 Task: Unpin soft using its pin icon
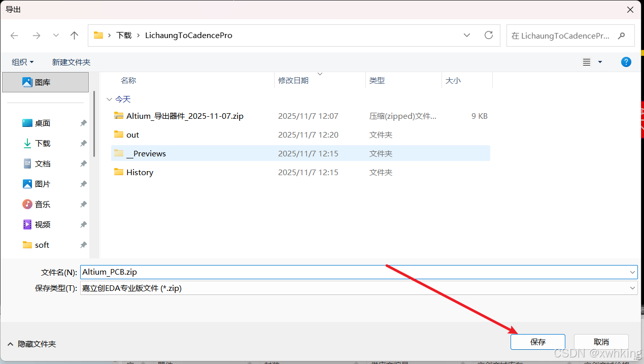[x=83, y=245]
